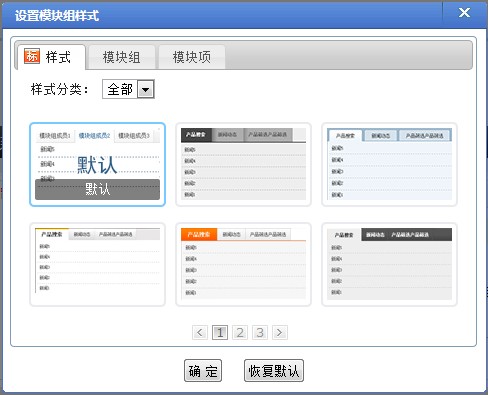Select page 1 in pagination
This screenshot has width=488, height=395.
click(220, 332)
